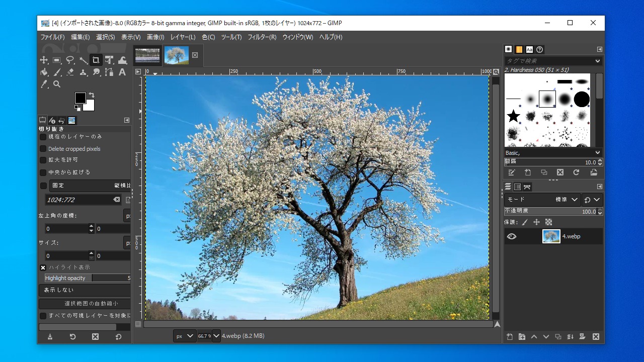Toggle the 拡大を許可 checkbox
Viewport: 644px width, 362px height.
click(43, 160)
